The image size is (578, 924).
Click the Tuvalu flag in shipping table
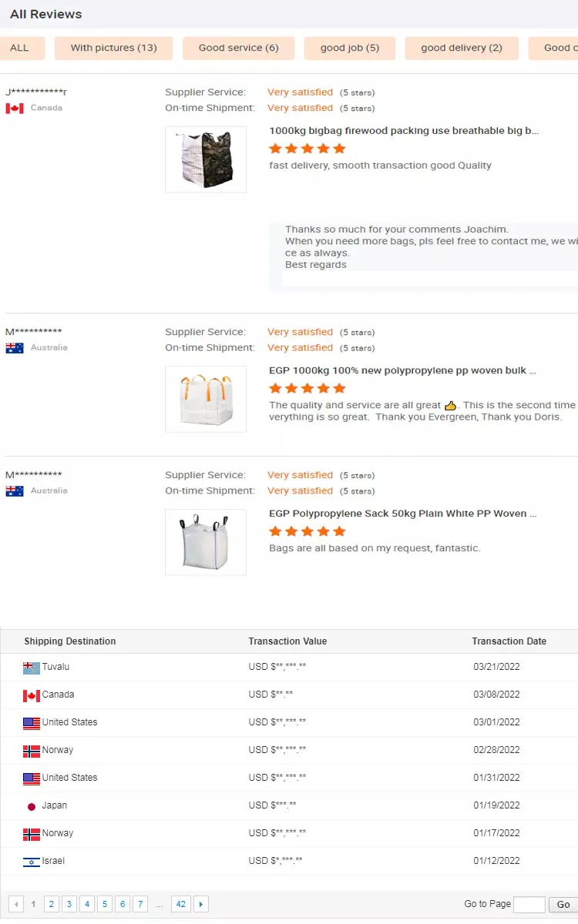pyautogui.click(x=32, y=668)
